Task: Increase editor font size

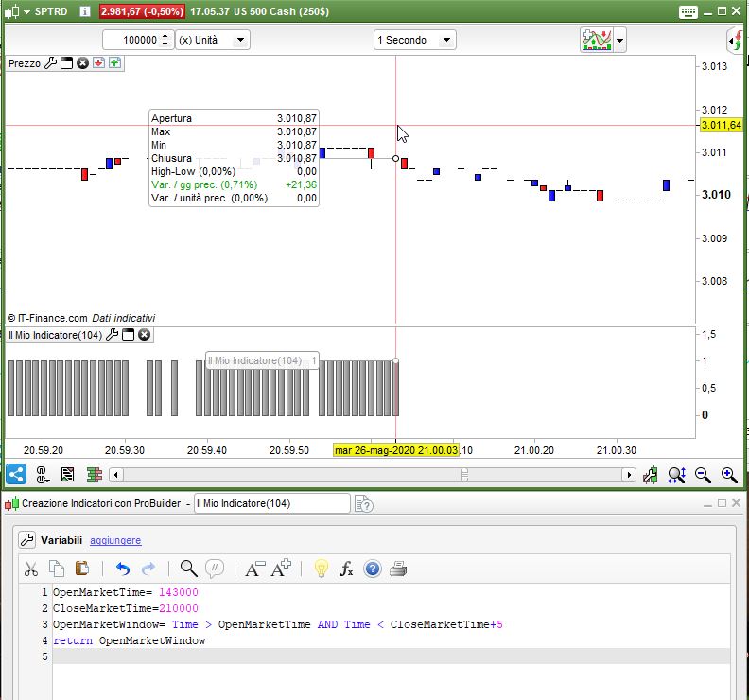Action: click(x=281, y=569)
